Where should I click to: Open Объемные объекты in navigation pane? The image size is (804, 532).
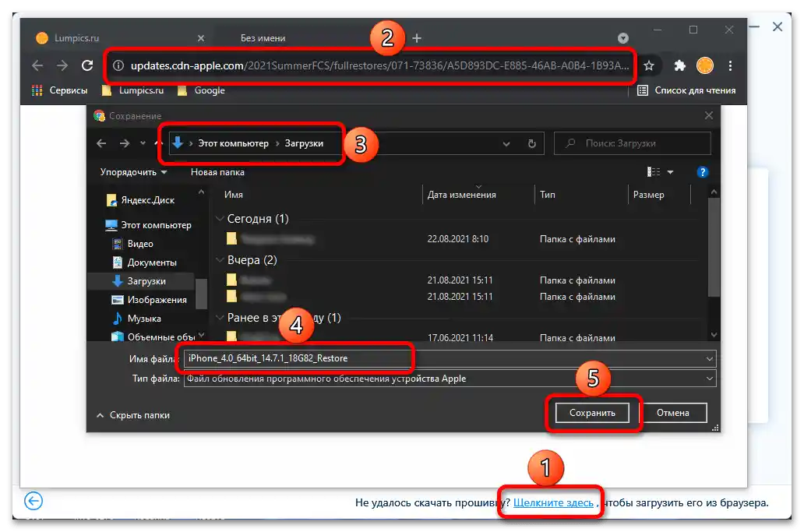click(x=153, y=336)
